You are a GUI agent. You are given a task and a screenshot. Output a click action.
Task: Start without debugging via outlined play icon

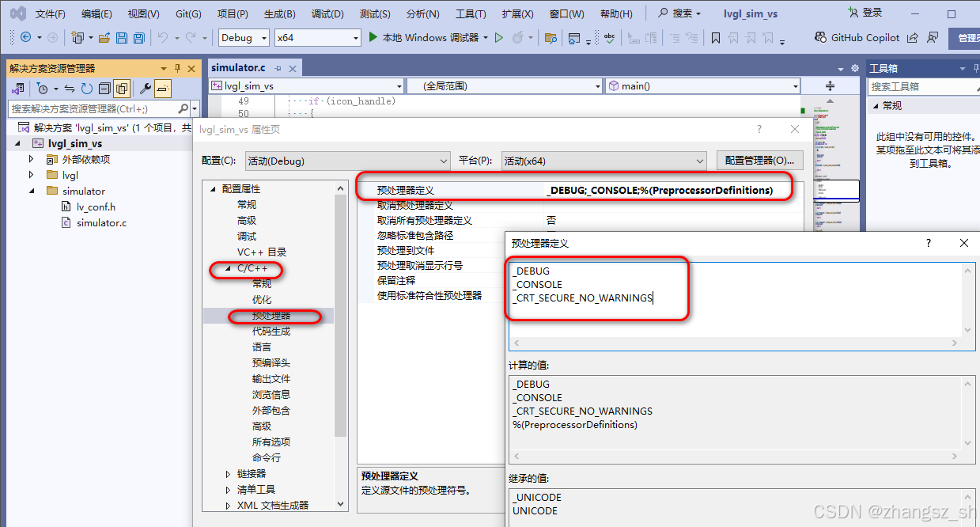pos(499,37)
